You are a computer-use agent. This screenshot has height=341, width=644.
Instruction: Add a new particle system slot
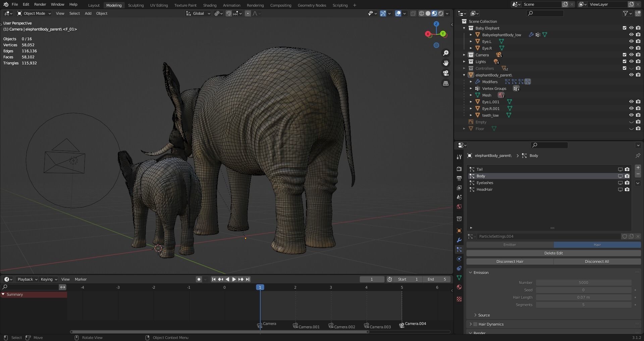(x=638, y=167)
